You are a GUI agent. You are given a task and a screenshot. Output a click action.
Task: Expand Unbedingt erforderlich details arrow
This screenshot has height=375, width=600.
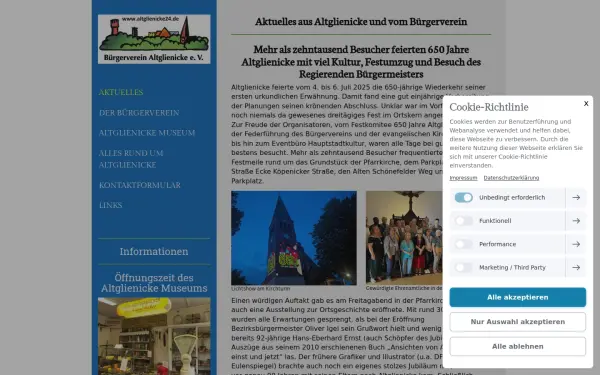point(576,197)
